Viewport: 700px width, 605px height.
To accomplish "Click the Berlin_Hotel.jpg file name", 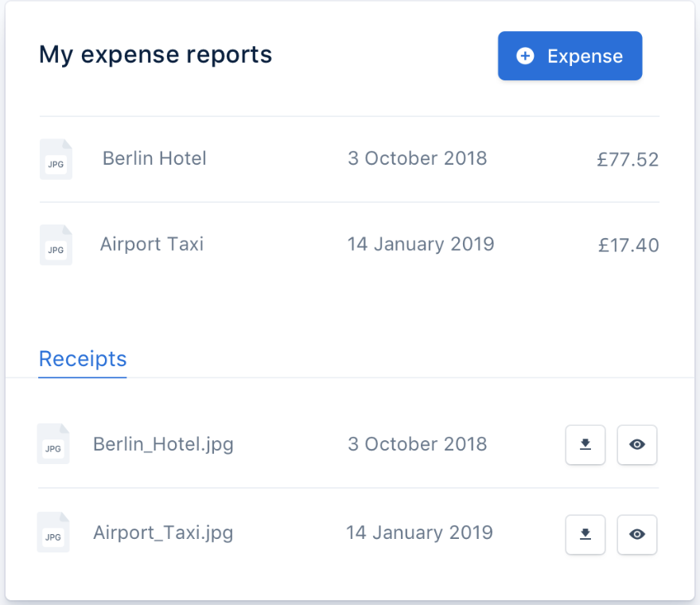I will pos(163,444).
